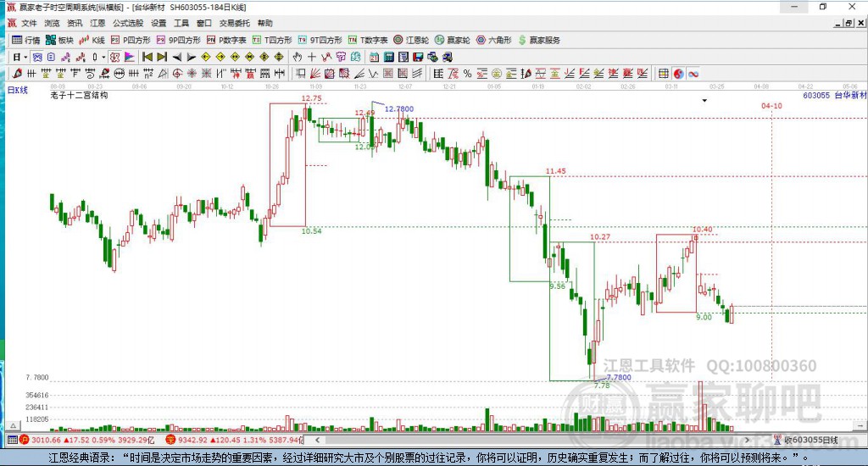868x466 pixels.
Task: Click the red yin-yang icon
Action: pos(678,74)
